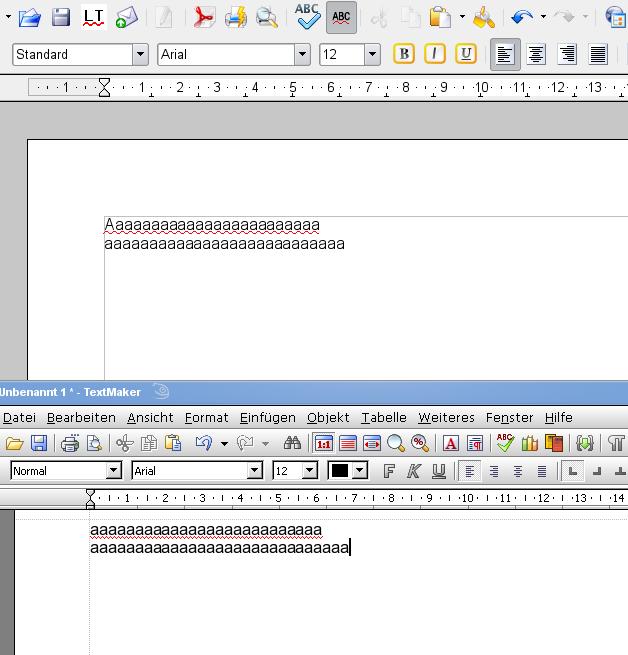Viewport: 628px width, 655px height.
Task: Click the LanguageTool (LT) icon
Action: (94, 17)
